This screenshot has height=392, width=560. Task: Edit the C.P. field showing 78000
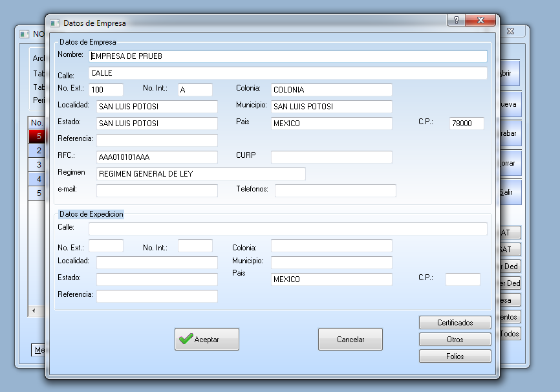click(466, 124)
